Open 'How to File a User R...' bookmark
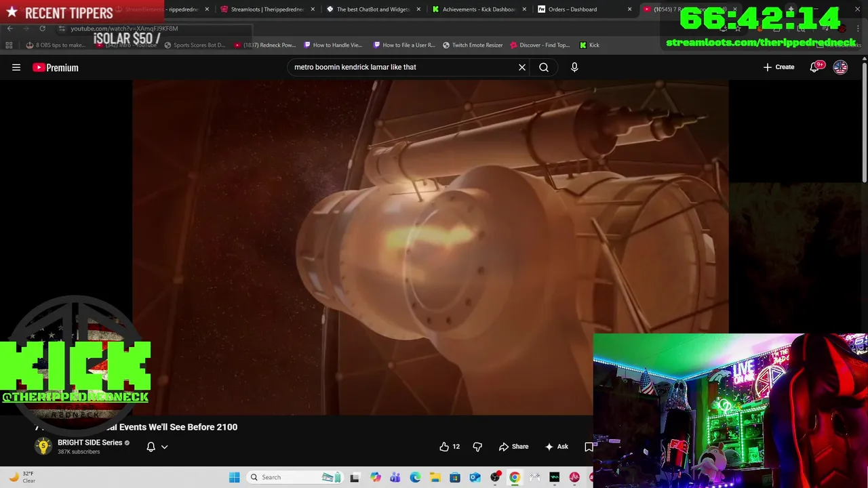This screenshot has width=868, height=488. pos(404,45)
